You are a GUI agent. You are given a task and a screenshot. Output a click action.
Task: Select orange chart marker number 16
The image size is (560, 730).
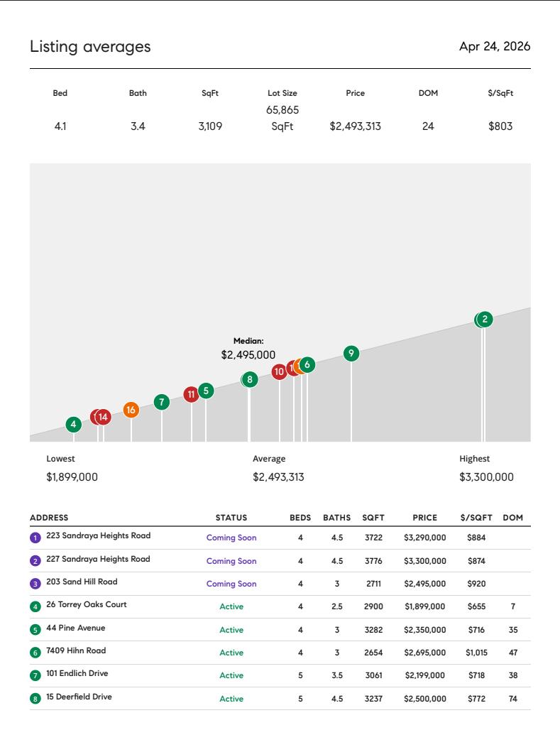pos(131,410)
